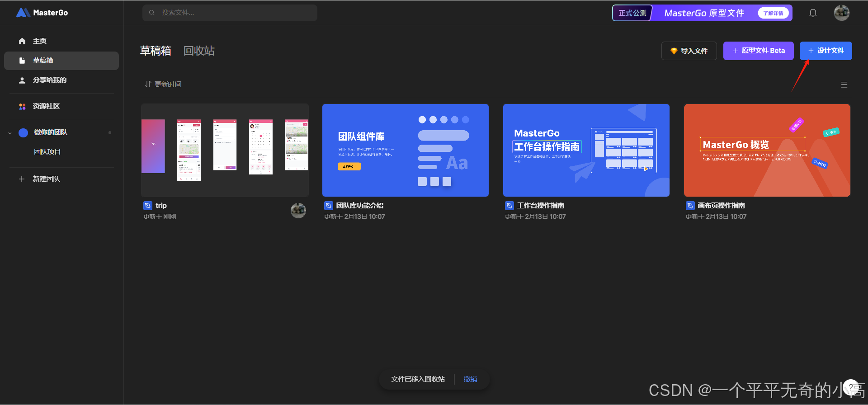This screenshot has width=868, height=405.
Task: Switch to the 草稿箱 tab
Action: coord(156,51)
